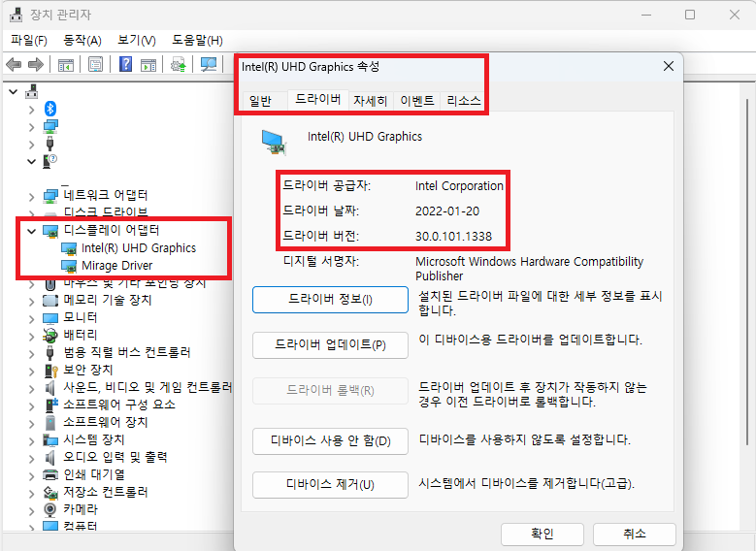Open the 도움말(H) menu

tap(197, 41)
